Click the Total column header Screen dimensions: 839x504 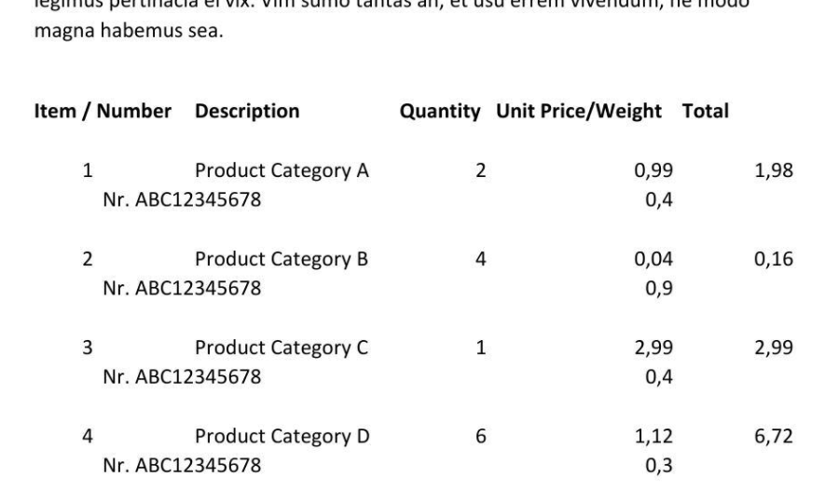pos(706,111)
